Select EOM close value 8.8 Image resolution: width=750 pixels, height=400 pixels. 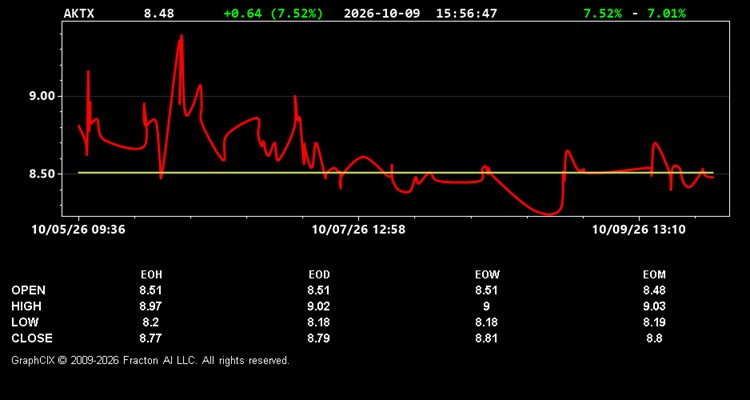[654, 338]
